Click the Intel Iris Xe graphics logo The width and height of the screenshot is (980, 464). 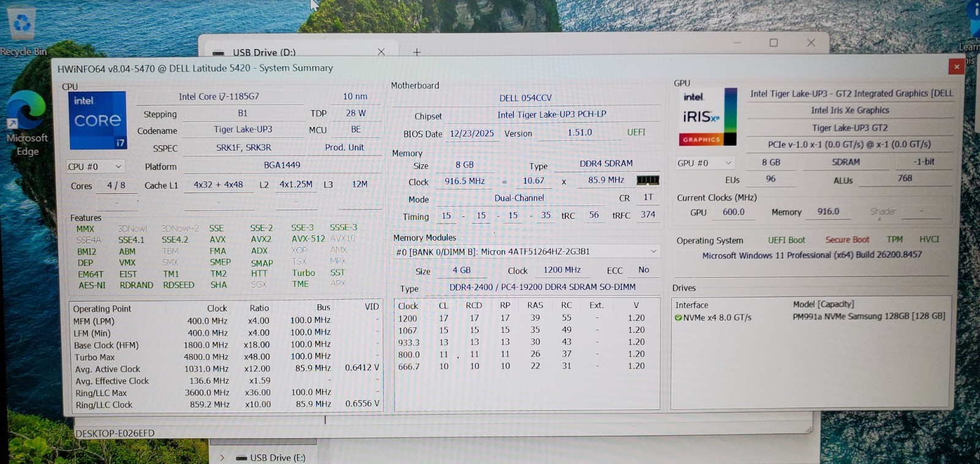(x=707, y=116)
